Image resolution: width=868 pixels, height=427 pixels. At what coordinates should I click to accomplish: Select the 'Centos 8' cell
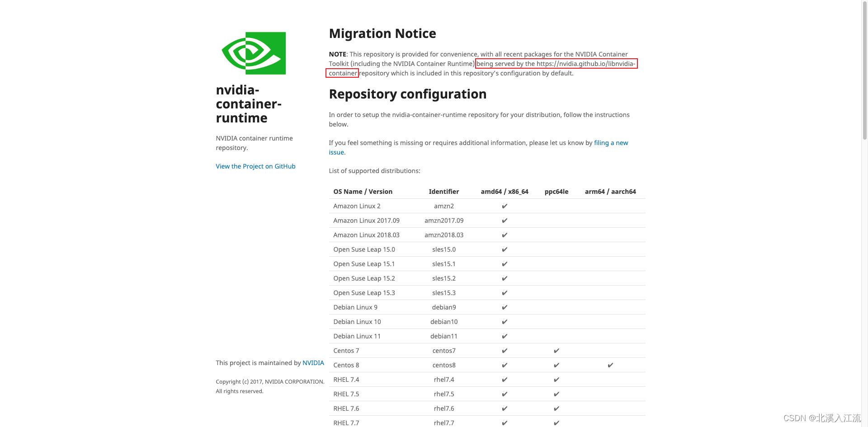click(346, 365)
